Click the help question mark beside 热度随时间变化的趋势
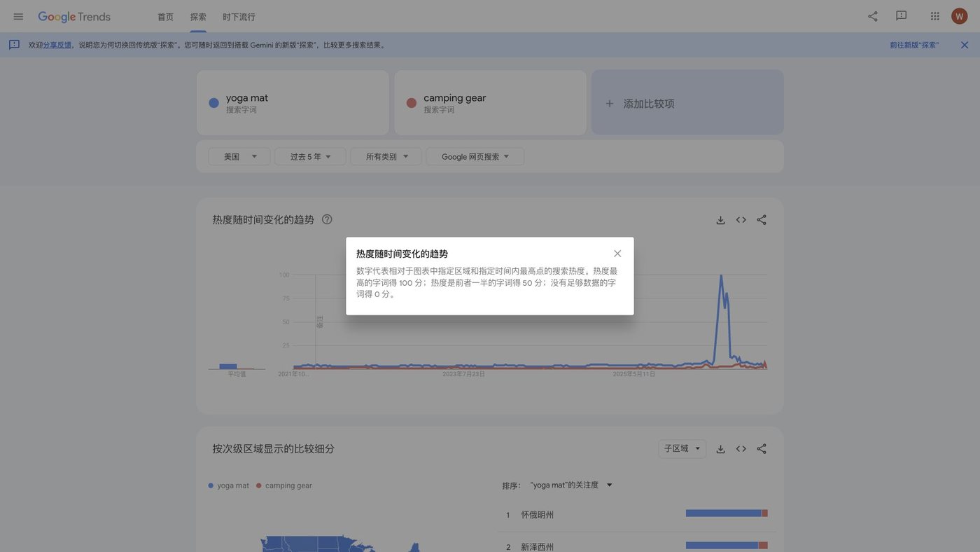The image size is (980, 552). [327, 219]
